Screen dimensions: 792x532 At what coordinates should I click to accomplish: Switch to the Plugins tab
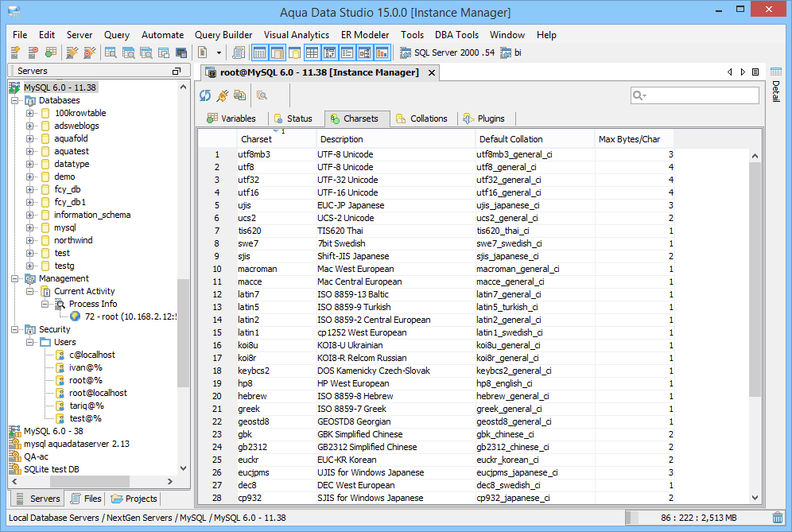pyautogui.click(x=484, y=118)
